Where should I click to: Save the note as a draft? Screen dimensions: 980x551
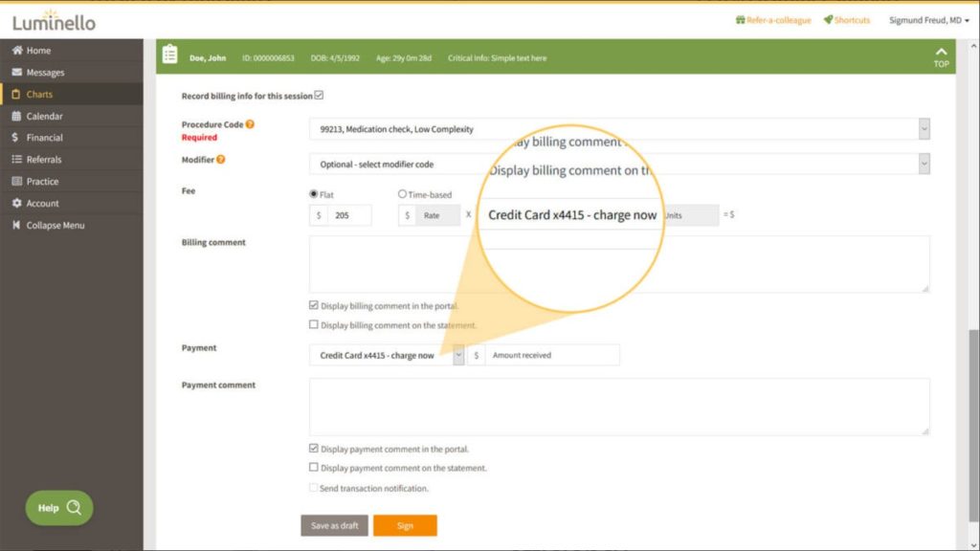pyautogui.click(x=334, y=525)
